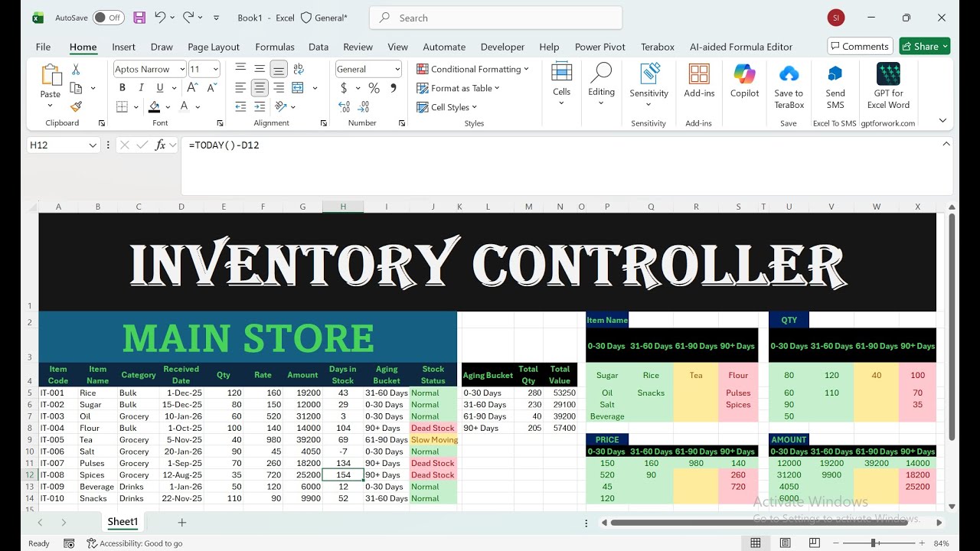This screenshot has height=551, width=980.
Task: Add a new sheet with the plus button
Action: pyautogui.click(x=182, y=522)
